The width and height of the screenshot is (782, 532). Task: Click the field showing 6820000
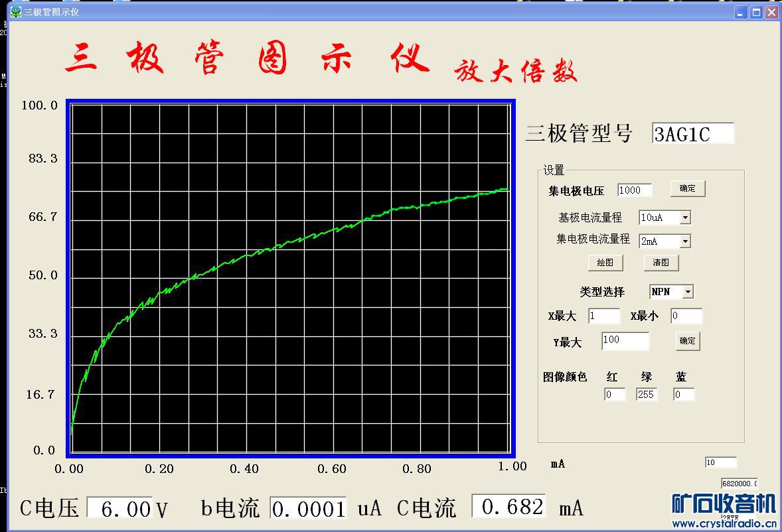point(739,483)
